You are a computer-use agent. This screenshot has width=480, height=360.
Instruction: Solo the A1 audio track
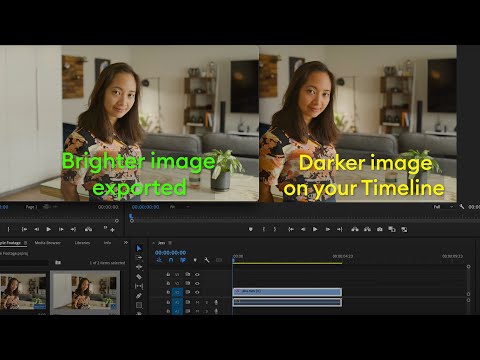pyautogui.click(x=206, y=302)
